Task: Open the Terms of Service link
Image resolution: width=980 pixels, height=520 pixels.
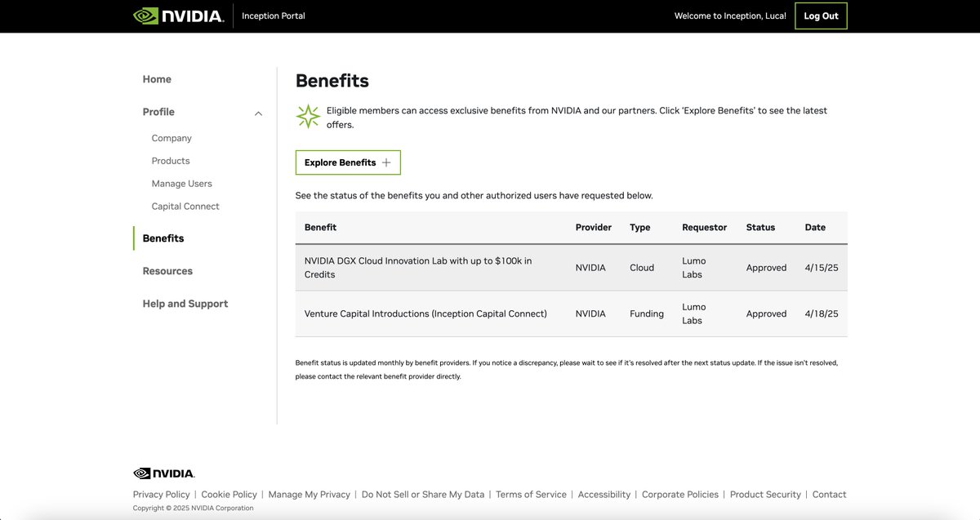Action: point(531,495)
